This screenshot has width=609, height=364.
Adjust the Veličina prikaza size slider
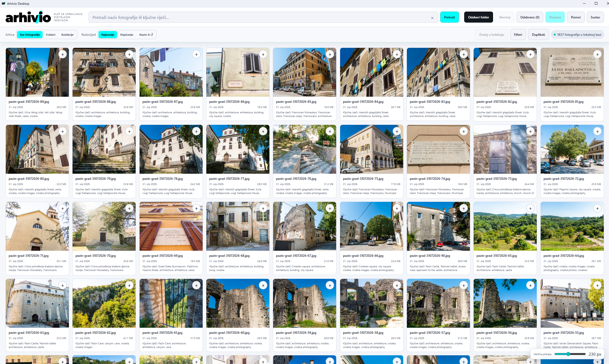click(x=570, y=354)
